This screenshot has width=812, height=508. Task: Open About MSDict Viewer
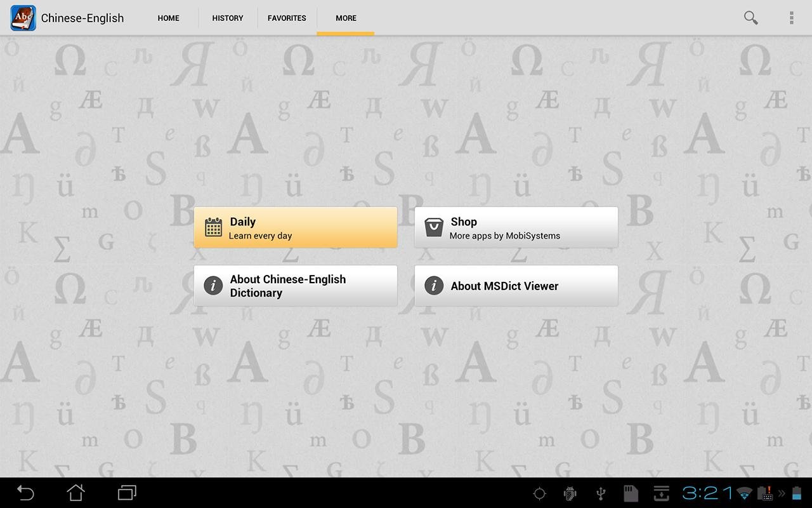(516, 286)
